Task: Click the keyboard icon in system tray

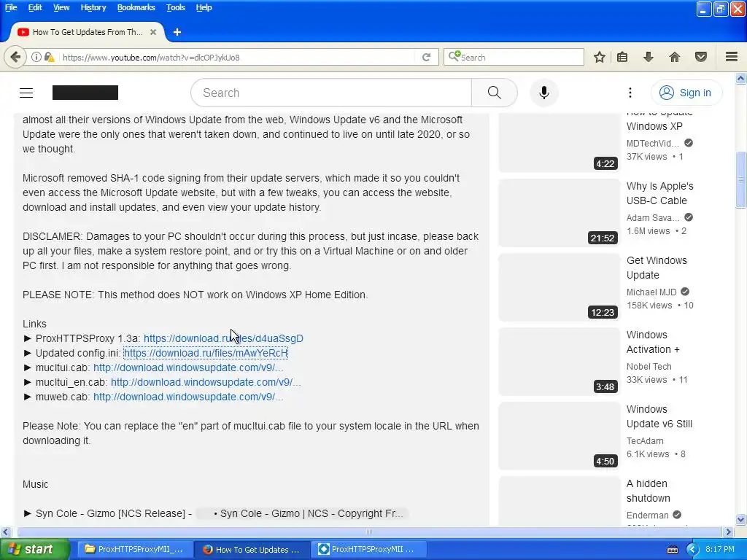Action: point(673,550)
